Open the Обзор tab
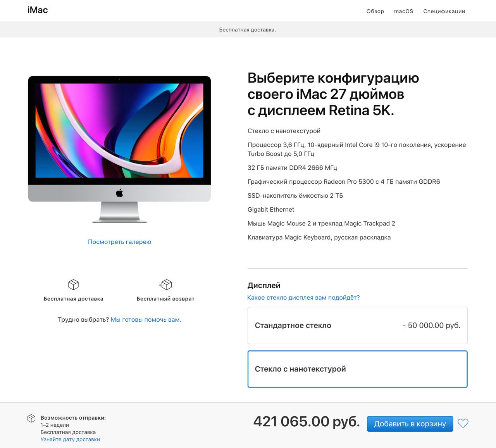This screenshot has height=448, width=496. point(375,11)
